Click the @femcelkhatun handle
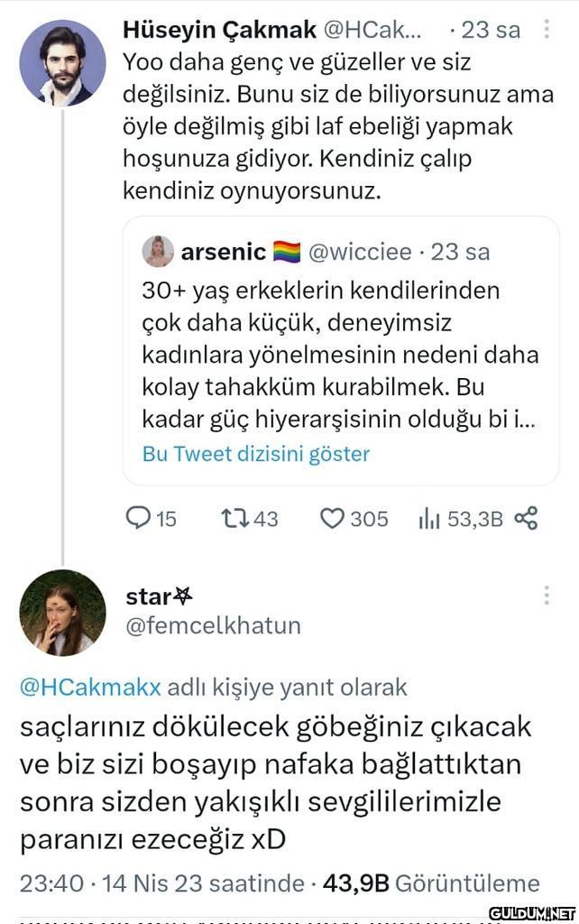The height and width of the screenshot is (924, 579). pos(213,625)
